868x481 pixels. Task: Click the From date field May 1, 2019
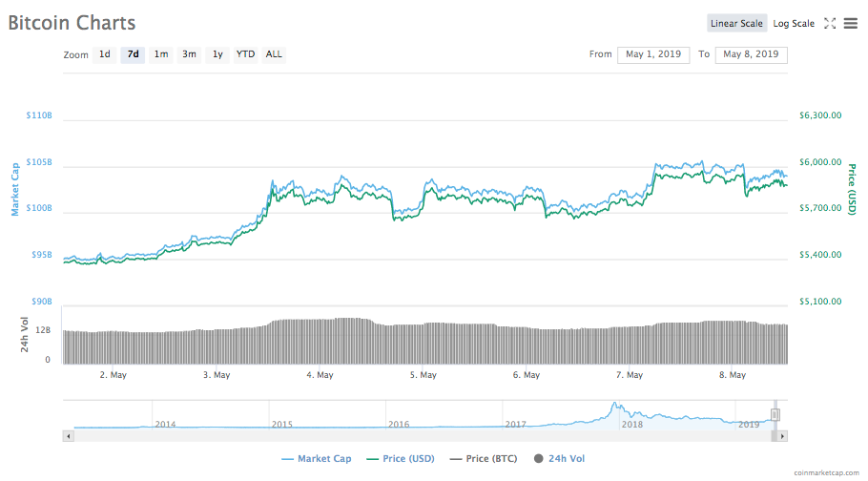coord(653,54)
